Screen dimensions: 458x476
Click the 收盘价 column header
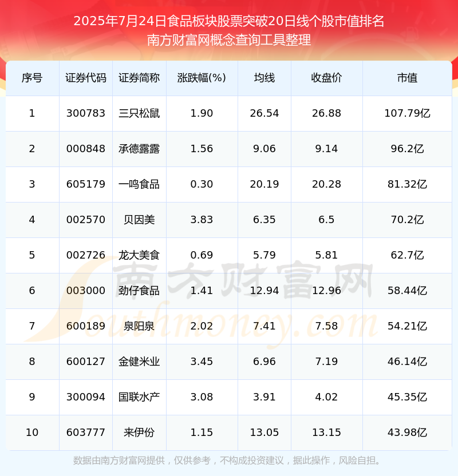click(x=326, y=78)
